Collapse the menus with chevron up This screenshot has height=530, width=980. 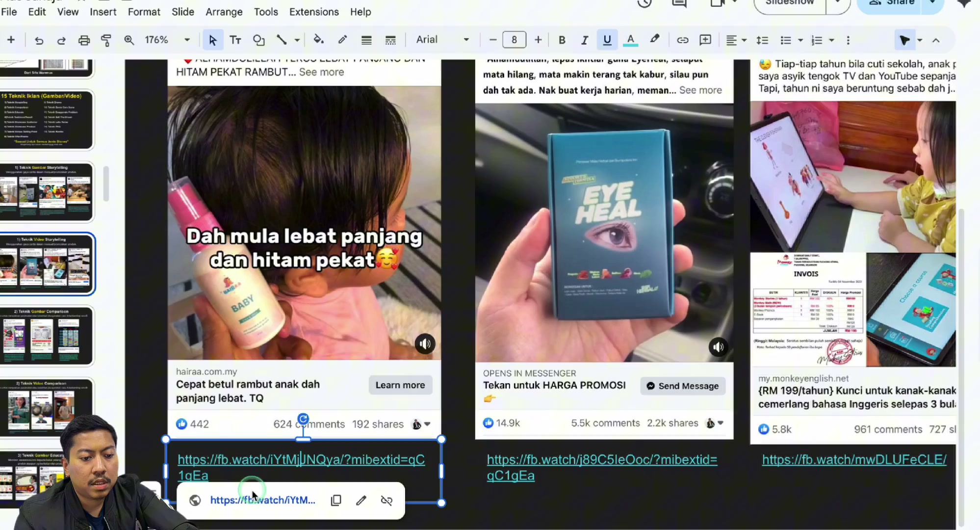pyautogui.click(x=936, y=40)
